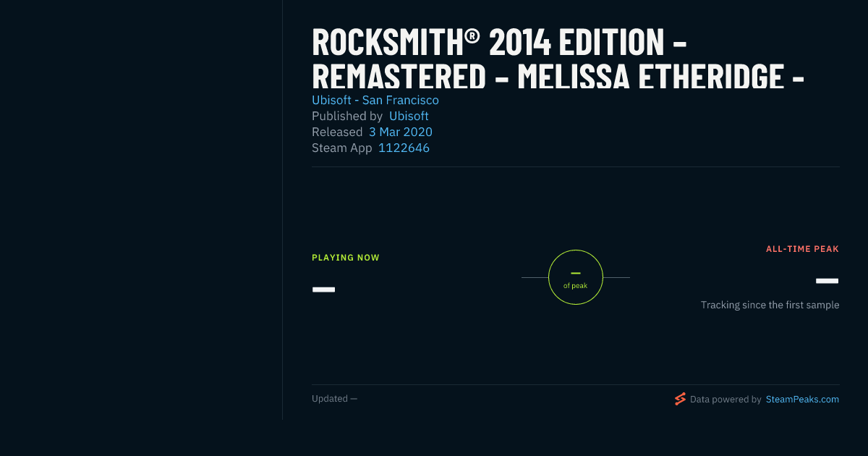Click the Playing Now dash value

pyautogui.click(x=323, y=290)
